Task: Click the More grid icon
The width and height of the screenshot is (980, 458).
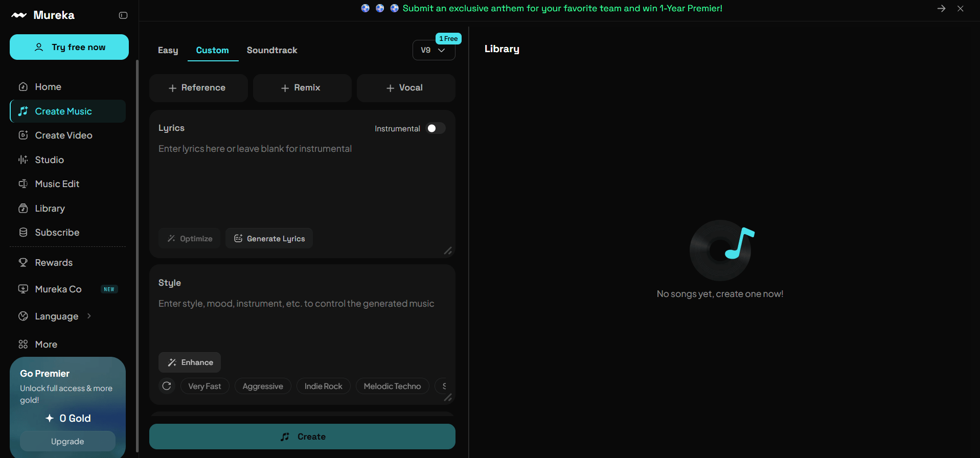Action: [23, 345]
